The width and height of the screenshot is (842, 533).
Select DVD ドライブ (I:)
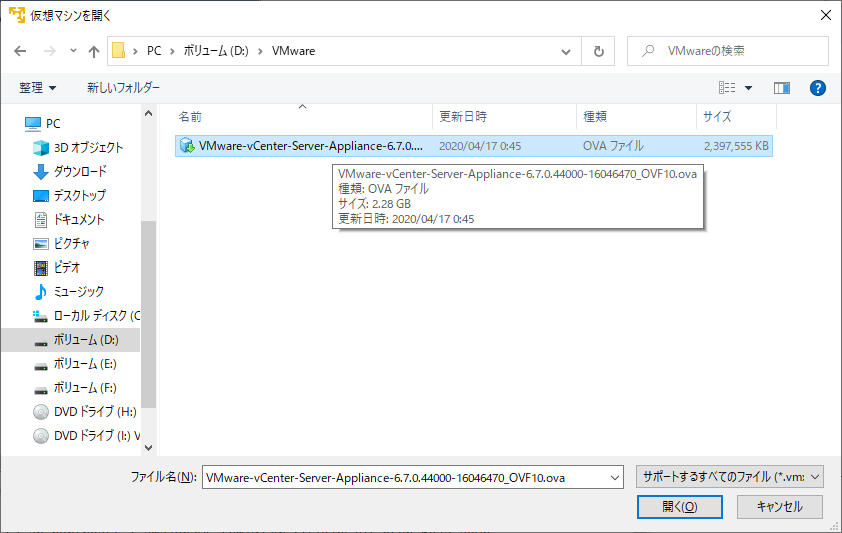[97, 436]
